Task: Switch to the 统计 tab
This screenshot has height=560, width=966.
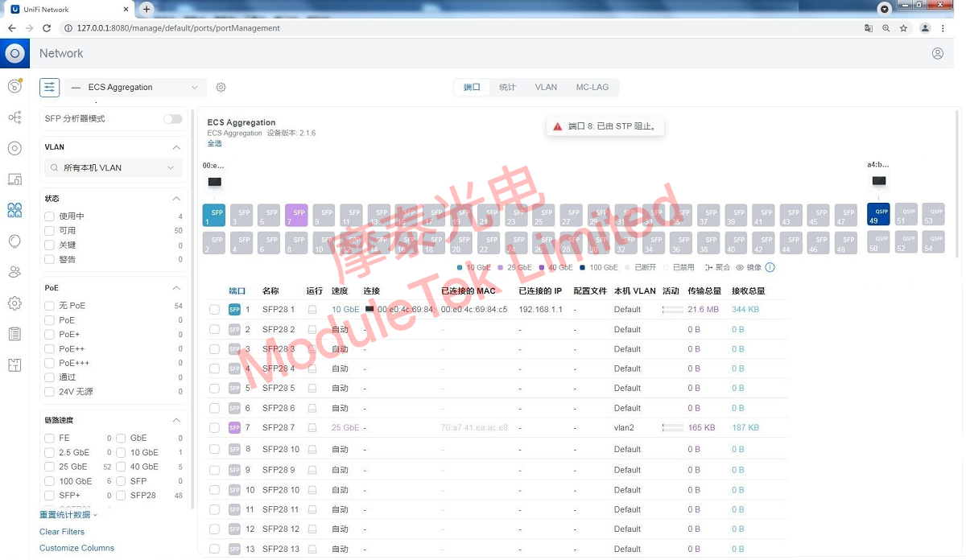Action: click(x=507, y=87)
